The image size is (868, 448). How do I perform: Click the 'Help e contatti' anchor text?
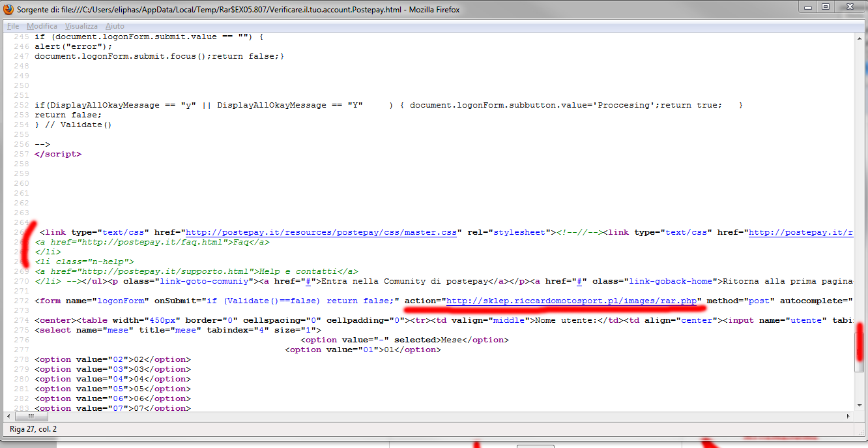pos(298,271)
